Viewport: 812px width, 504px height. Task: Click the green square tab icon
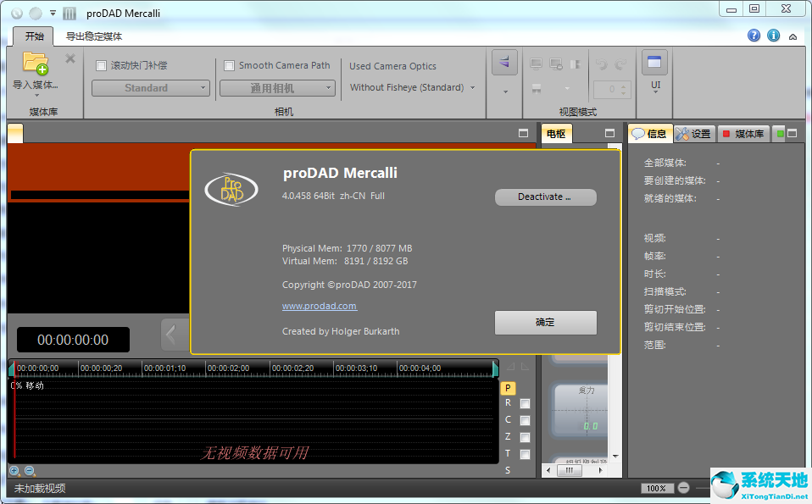tap(780, 134)
